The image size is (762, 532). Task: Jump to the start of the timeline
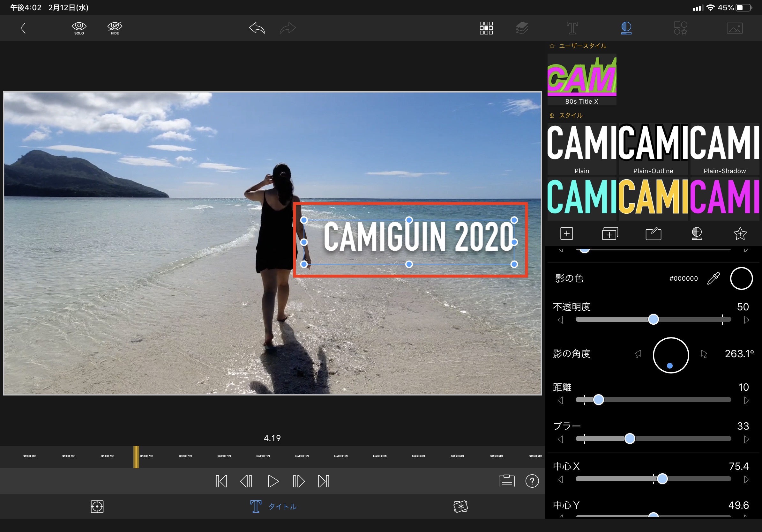(x=221, y=481)
